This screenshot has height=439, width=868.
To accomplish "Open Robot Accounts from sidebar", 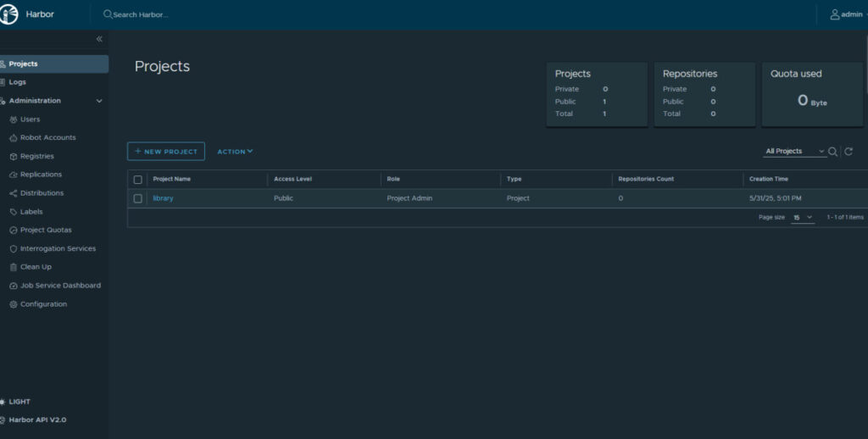I will (47, 137).
